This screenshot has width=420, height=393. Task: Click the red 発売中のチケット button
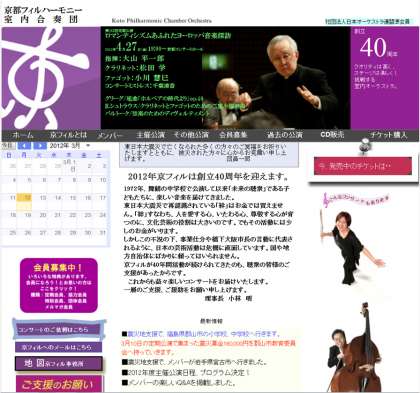point(363,166)
